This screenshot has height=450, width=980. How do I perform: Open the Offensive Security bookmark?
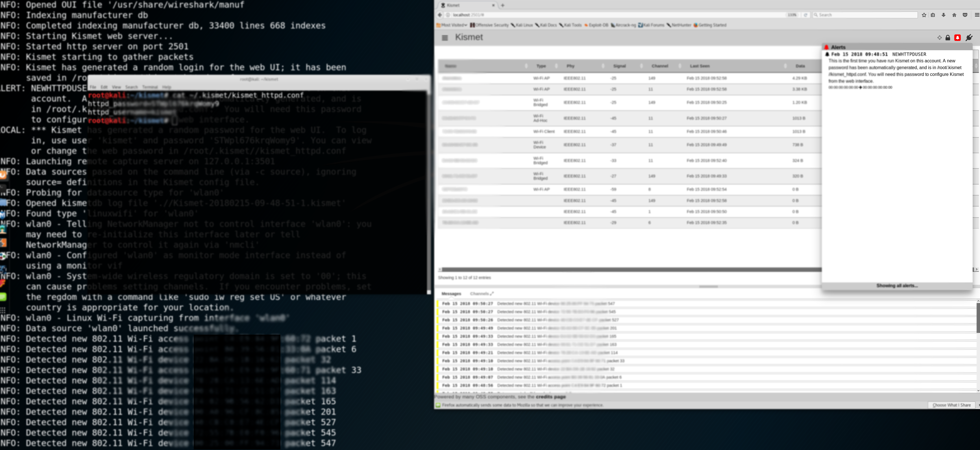pyautogui.click(x=489, y=25)
